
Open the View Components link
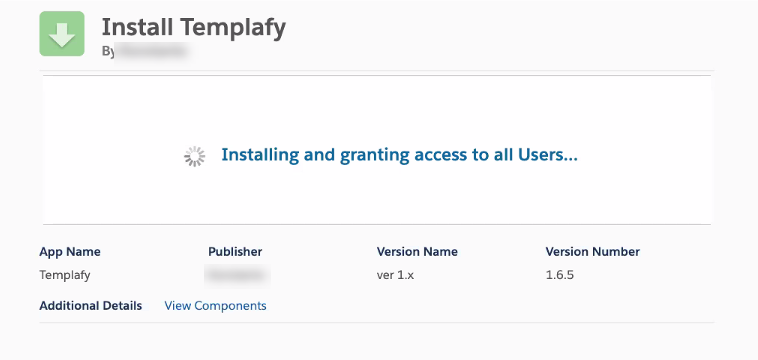(x=215, y=306)
